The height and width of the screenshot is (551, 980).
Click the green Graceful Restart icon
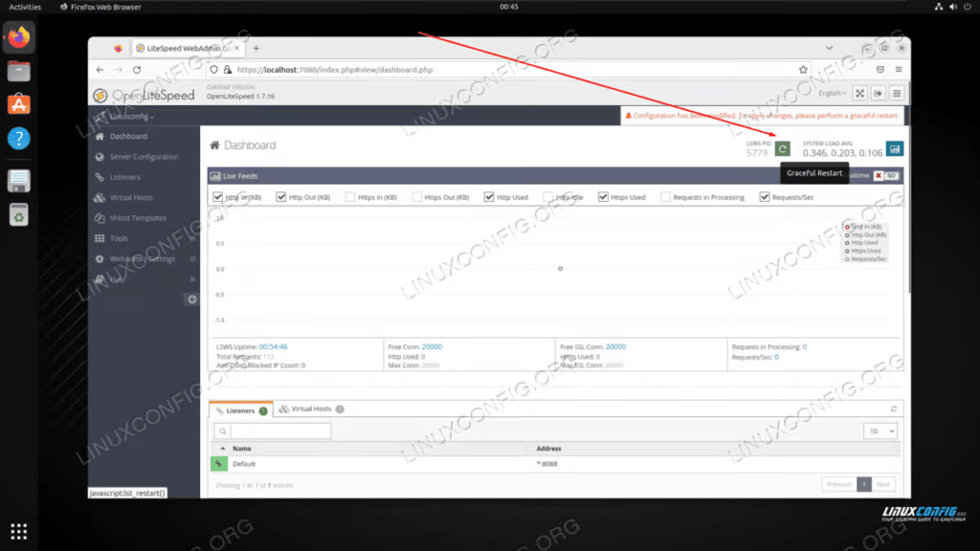tap(782, 149)
